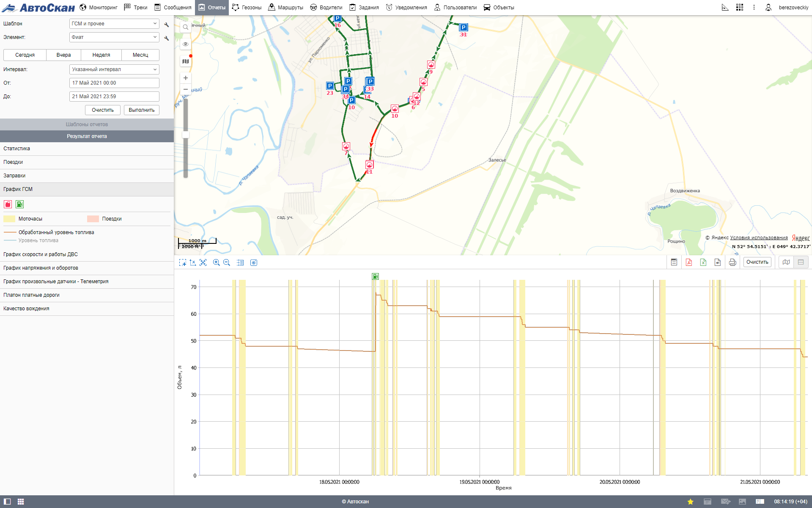Switch to Шаблоны отчетов tab
This screenshot has height=508, width=812.
87,124
